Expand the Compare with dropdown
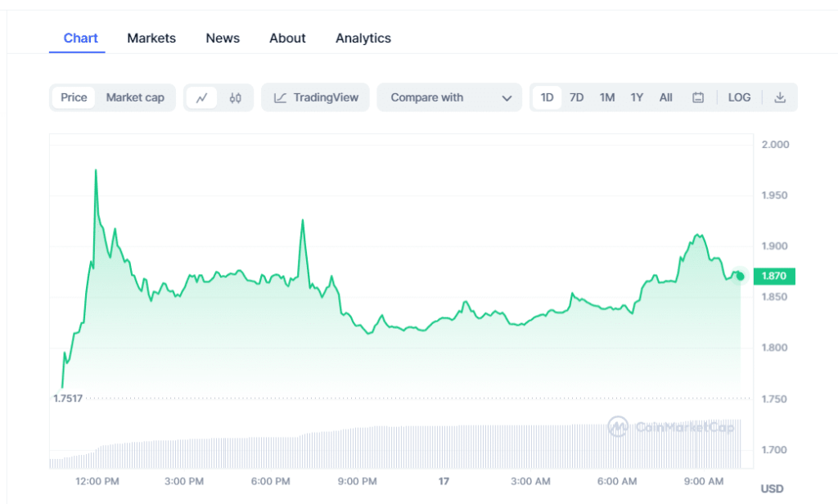This screenshot has height=504, width=838. (x=448, y=97)
